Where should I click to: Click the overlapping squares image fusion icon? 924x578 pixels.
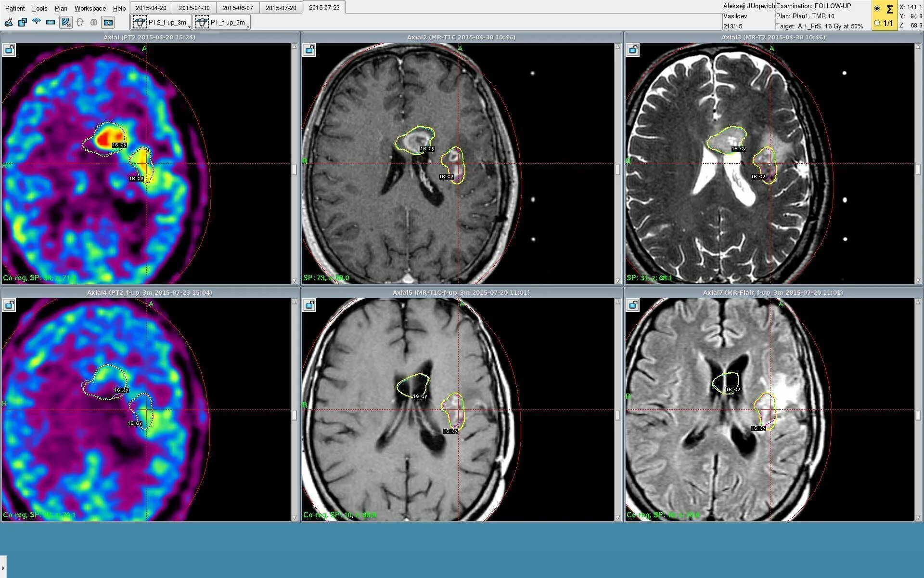[x=23, y=22]
